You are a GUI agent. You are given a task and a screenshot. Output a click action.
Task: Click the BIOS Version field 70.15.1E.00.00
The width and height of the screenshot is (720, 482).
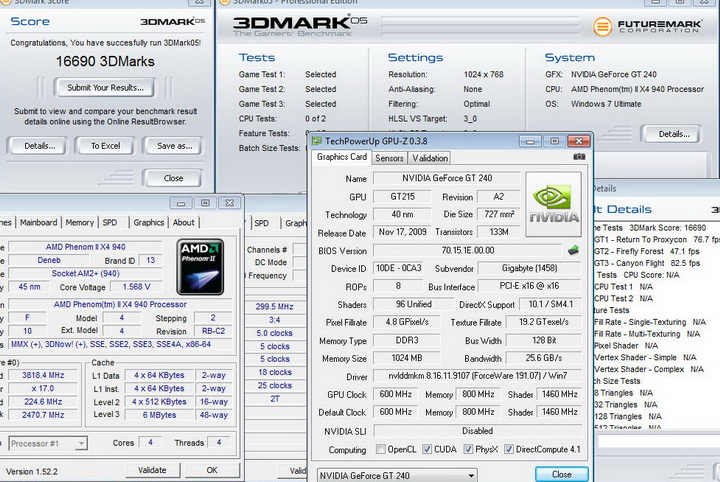tap(468, 250)
